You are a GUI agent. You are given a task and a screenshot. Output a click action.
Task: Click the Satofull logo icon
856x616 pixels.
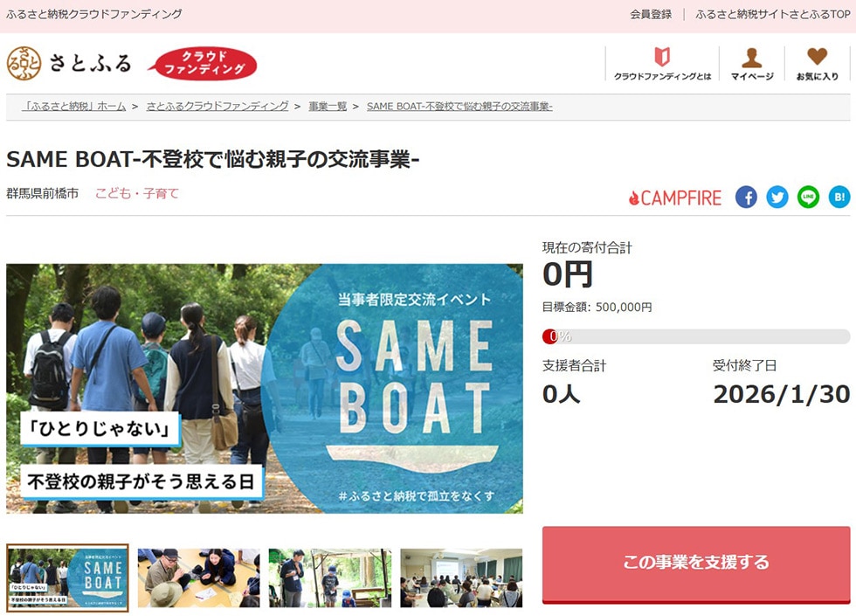pos(24,63)
